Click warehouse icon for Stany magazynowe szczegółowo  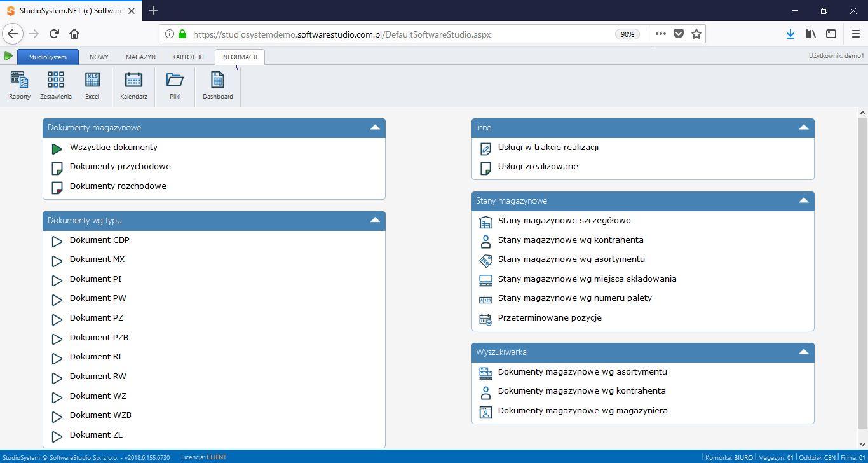(x=485, y=222)
